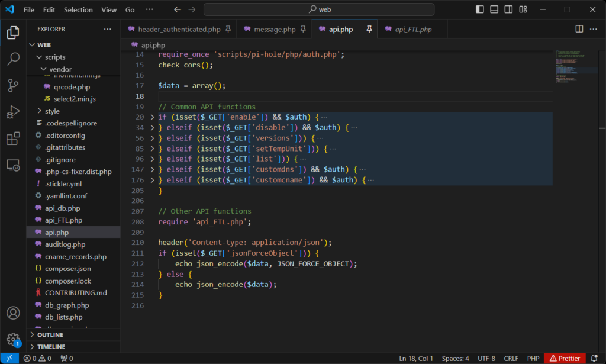Image resolution: width=606 pixels, height=364 pixels.
Task: Open the Accounts menu icon
Action: pos(13,313)
